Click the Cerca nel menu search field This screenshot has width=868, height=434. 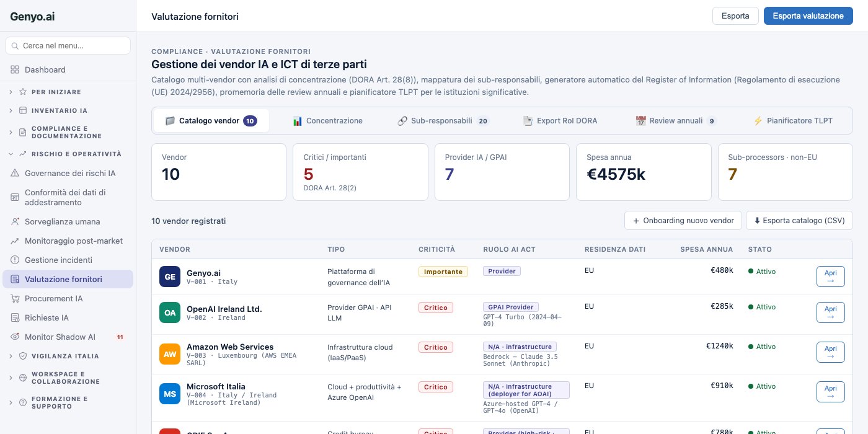pyautogui.click(x=68, y=45)
